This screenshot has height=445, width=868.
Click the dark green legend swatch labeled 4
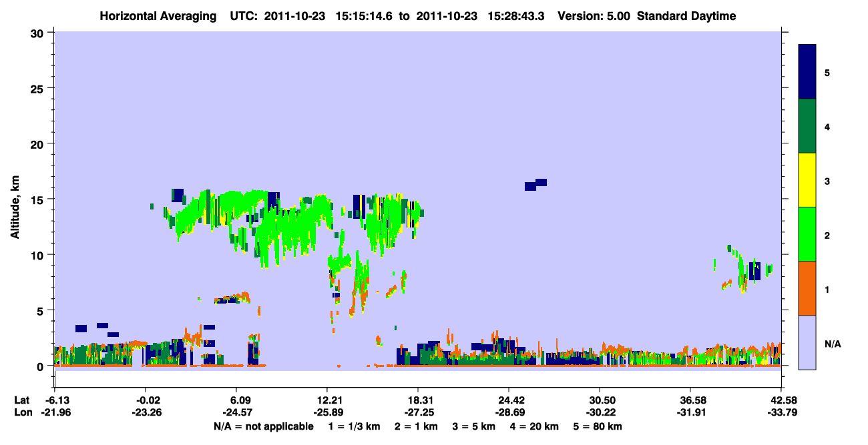tap(807, 126)
